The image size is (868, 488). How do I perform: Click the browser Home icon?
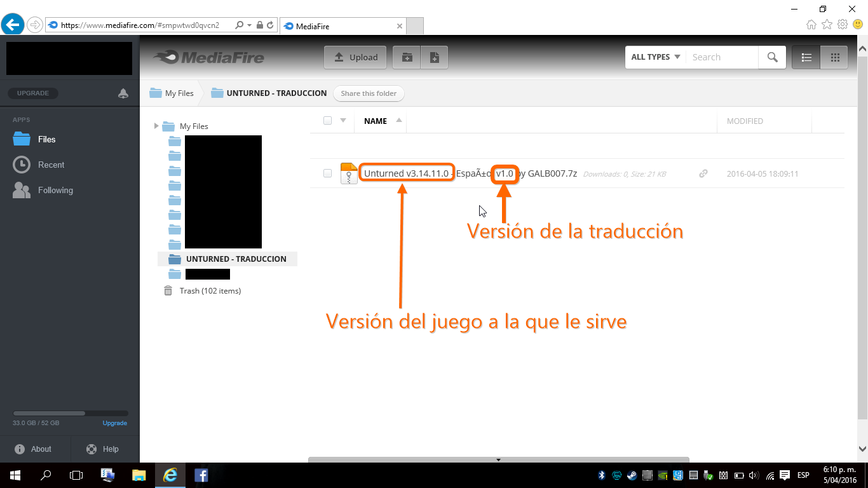click(811, 25)
